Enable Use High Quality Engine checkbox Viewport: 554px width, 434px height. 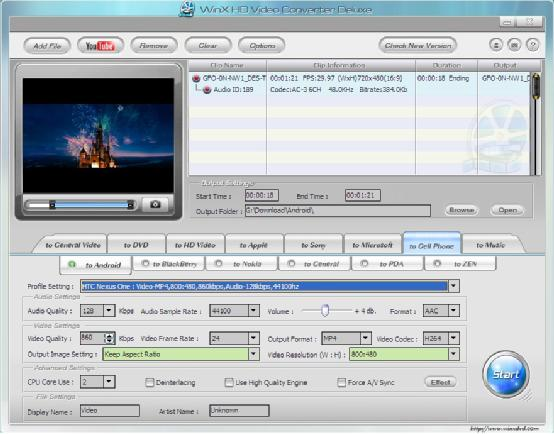(x=229, y=382)
